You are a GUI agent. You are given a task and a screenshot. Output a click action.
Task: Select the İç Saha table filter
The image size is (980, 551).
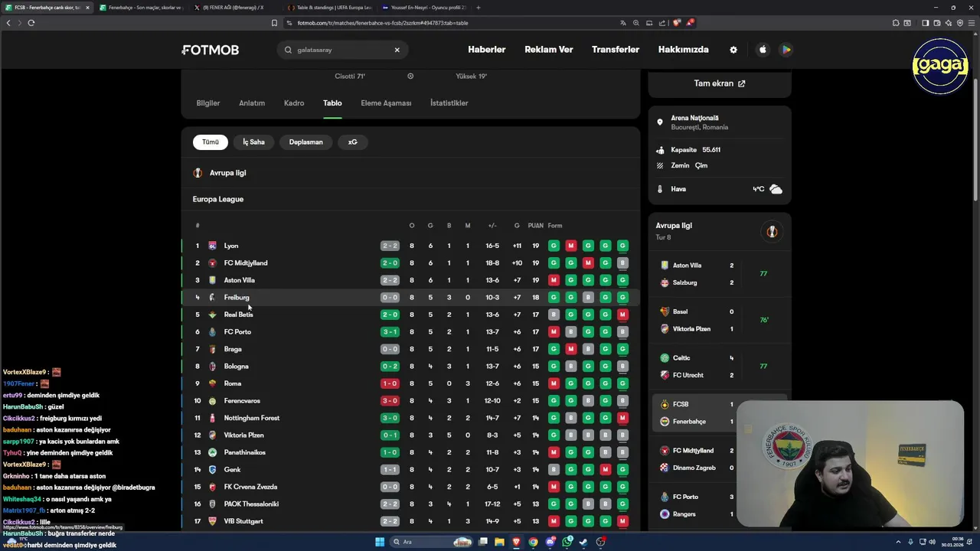pos(253,142)
